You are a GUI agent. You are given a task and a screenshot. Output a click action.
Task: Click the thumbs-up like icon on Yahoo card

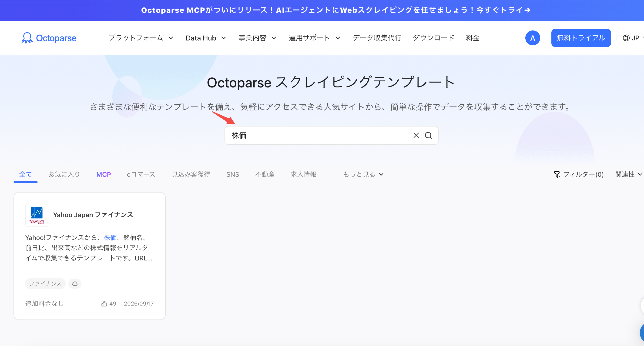click(104, 303)
